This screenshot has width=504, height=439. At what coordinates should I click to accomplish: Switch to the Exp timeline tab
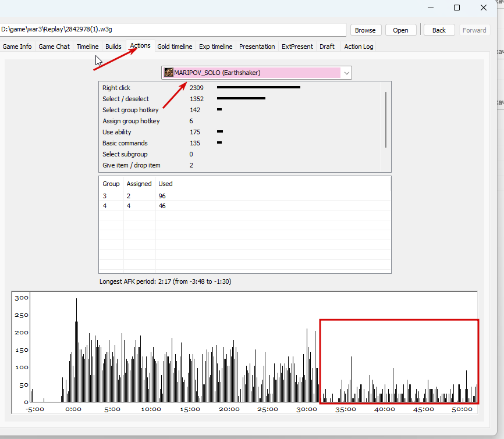click(215, 47)
